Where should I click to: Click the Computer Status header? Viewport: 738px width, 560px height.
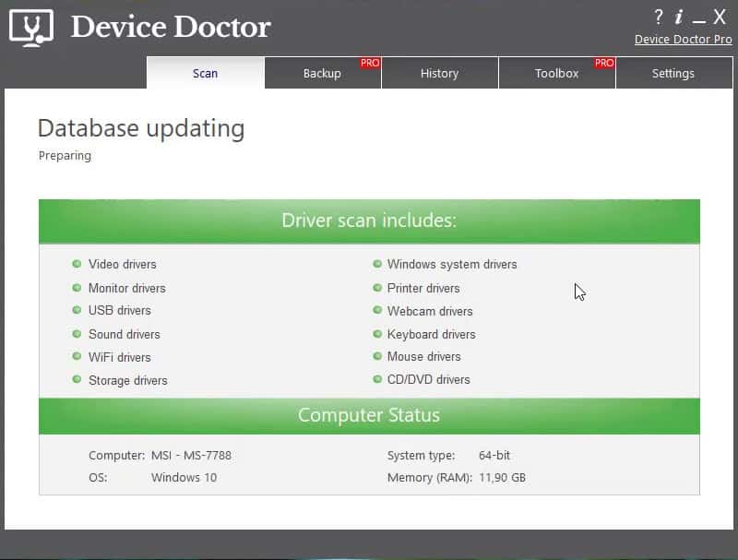370,415
